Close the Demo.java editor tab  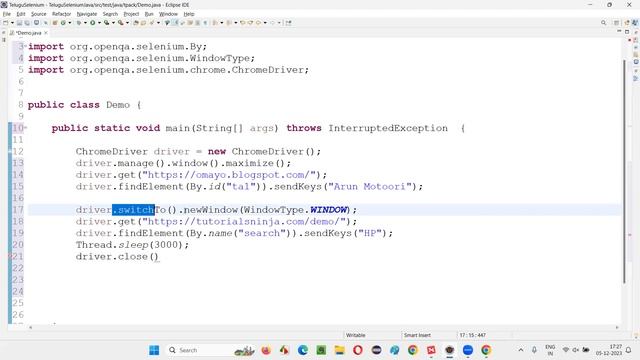pyautogui.click(x=46, y=33)
